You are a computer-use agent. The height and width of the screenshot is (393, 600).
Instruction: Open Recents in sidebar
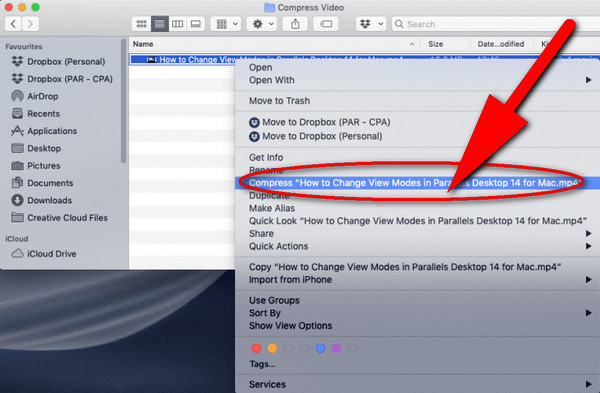[x=36, y=114]
